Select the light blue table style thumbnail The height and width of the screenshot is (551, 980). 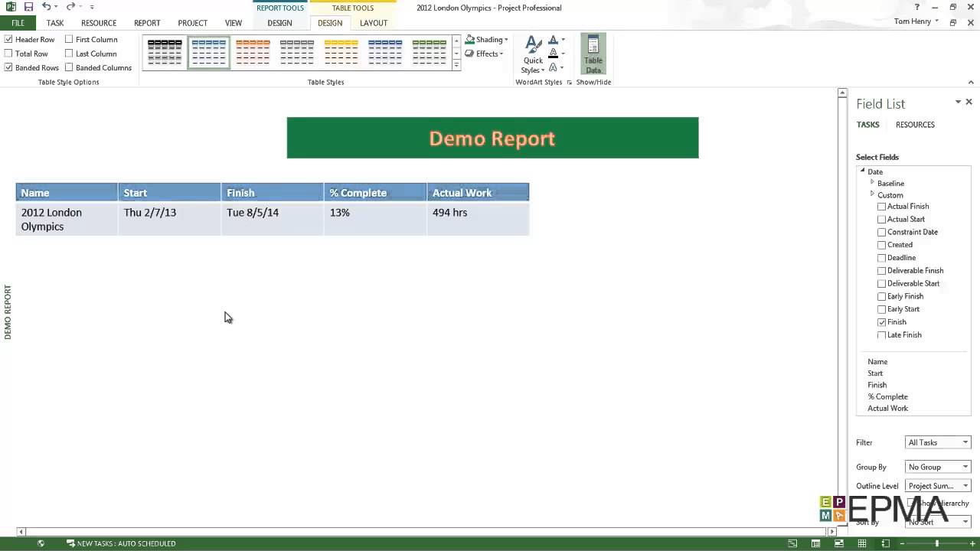click(x=209, y=52)
